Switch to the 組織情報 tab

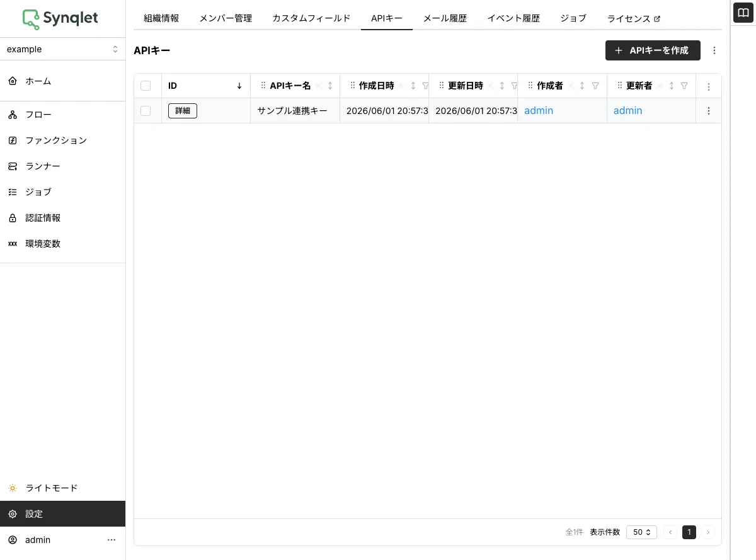161,18
